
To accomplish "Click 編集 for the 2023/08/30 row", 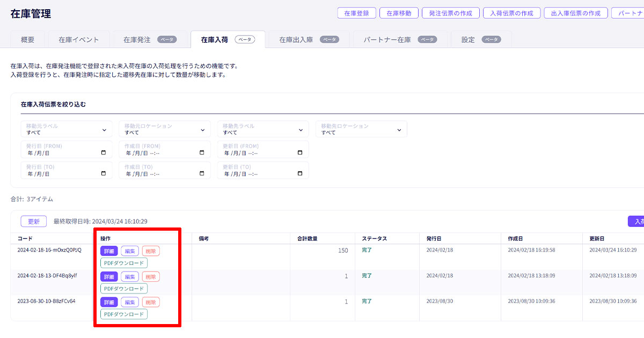I will click(130, 303).
